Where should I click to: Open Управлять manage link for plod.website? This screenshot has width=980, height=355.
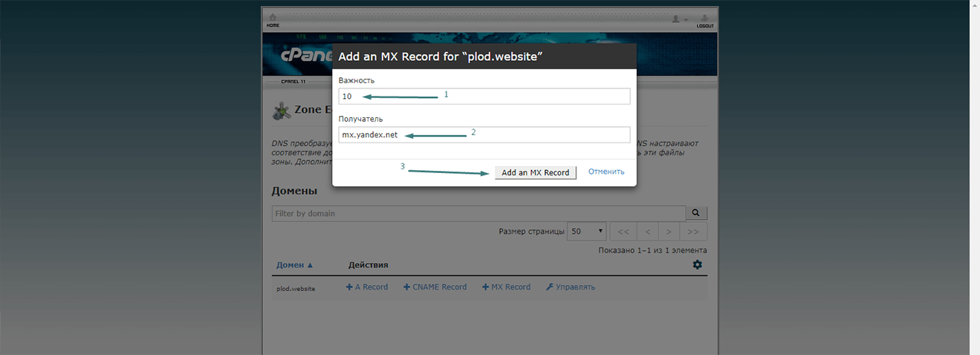pos(570,287)
